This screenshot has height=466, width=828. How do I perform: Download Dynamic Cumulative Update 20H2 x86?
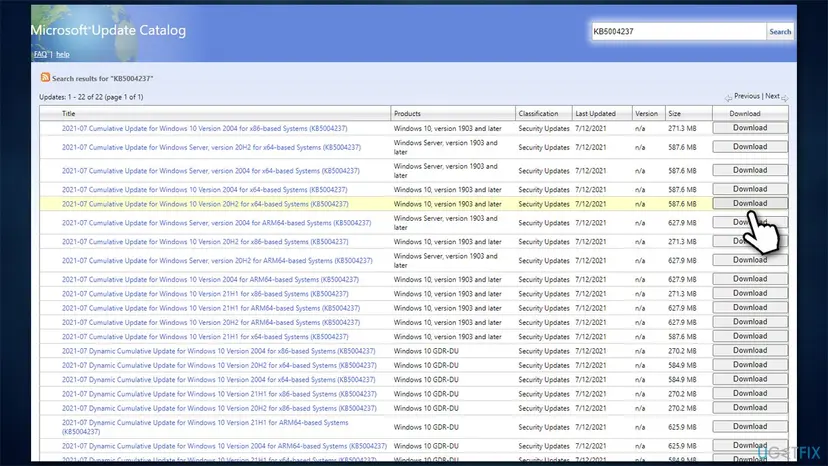(x=750, y=407)
